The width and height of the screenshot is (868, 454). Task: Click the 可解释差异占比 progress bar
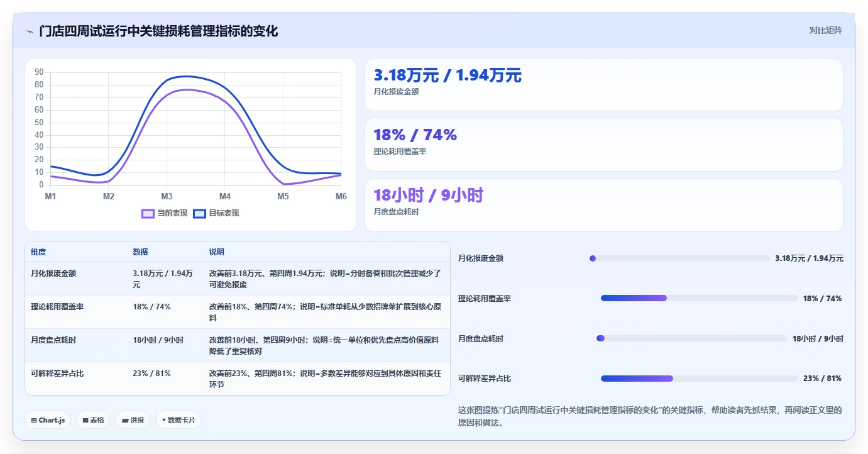click(x=700, y=379)
